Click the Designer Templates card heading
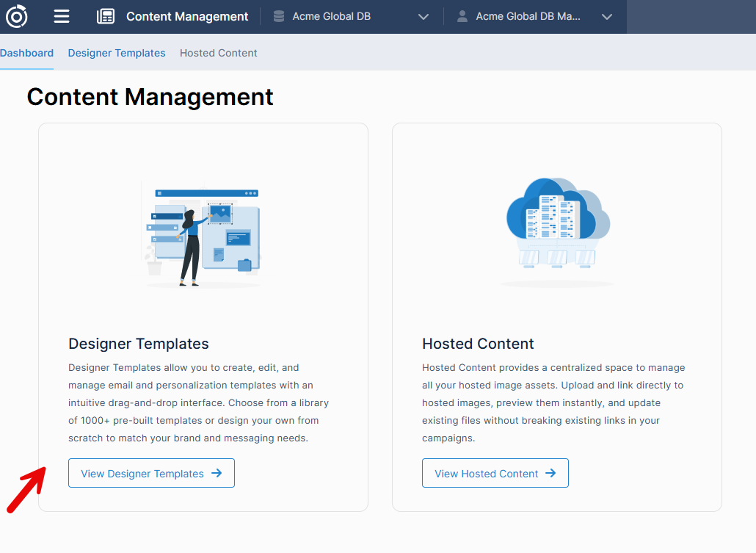Screen dimensions: 756x553 point(139,344)
